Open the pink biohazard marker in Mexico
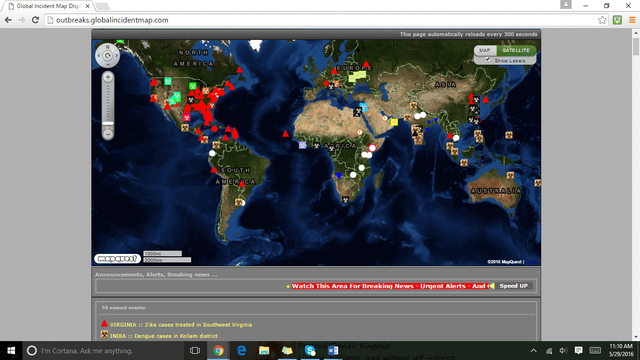The width and height of the screenshot is (640, 360). coord(187,118)
